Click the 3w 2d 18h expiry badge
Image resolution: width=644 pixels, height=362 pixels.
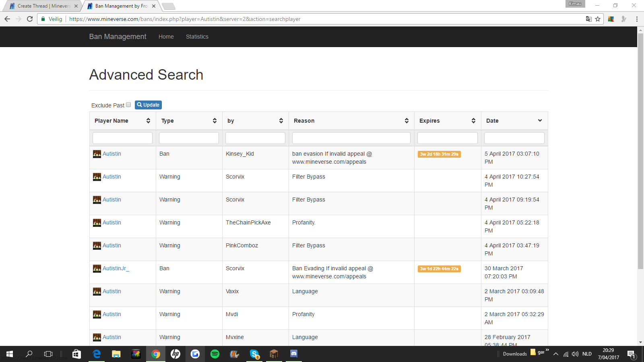pyautogui.click(x=439, y=154)
